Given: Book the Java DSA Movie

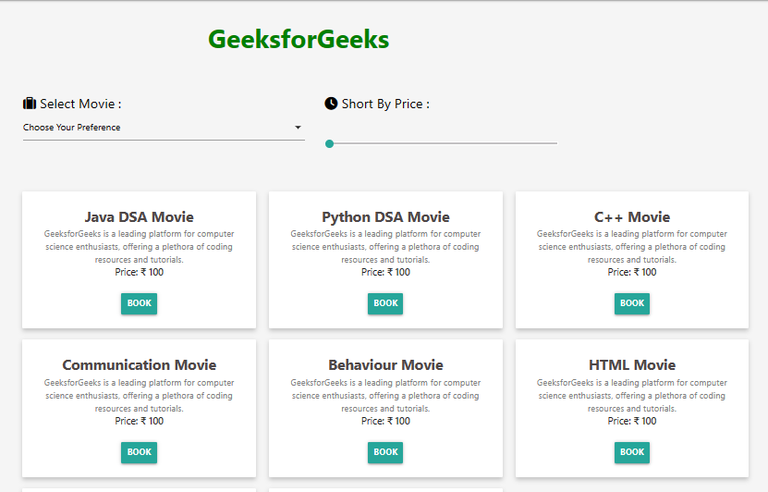Looking at the screenshot, I should (x=139, y=303).
